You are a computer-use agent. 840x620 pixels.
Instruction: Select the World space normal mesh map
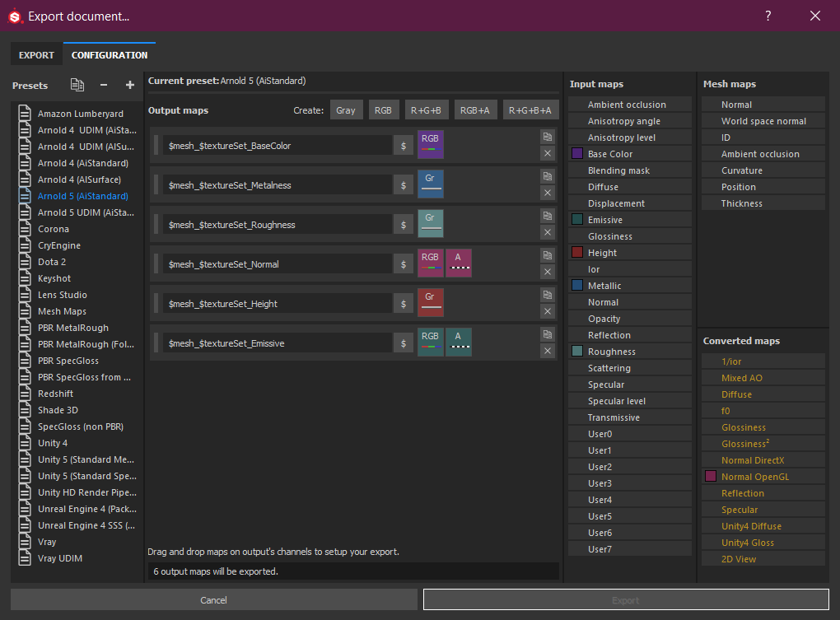(763, 121)
